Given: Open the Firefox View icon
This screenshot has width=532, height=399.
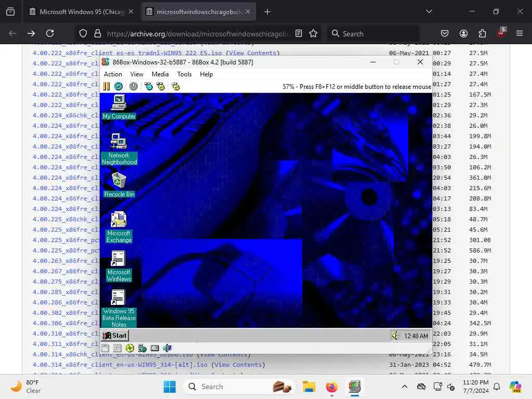Looking at the screenshot, I should 10,12.
